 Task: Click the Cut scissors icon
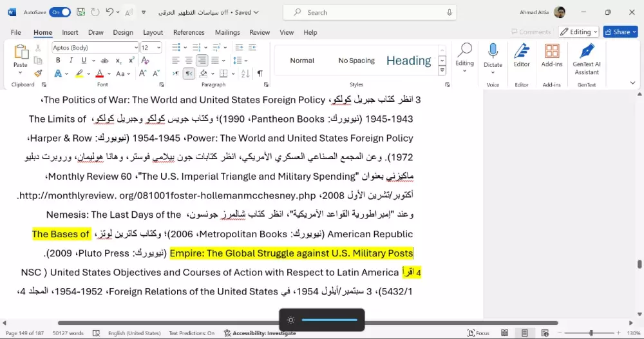point(38,48)
